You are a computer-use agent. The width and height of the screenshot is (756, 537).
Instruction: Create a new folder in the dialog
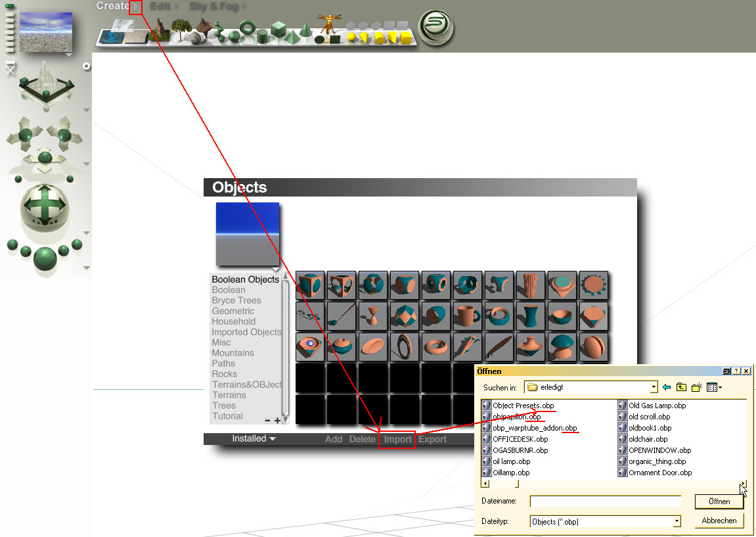(x=696, y=387)
